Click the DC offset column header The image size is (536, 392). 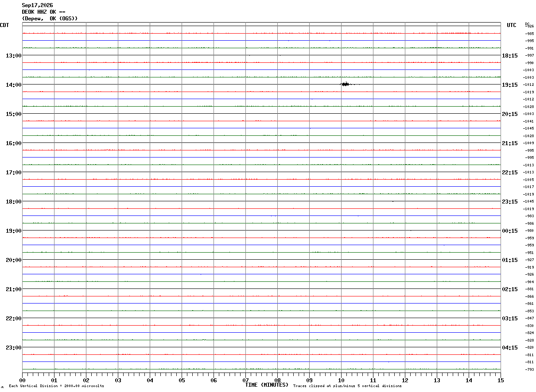coord(527,24)
